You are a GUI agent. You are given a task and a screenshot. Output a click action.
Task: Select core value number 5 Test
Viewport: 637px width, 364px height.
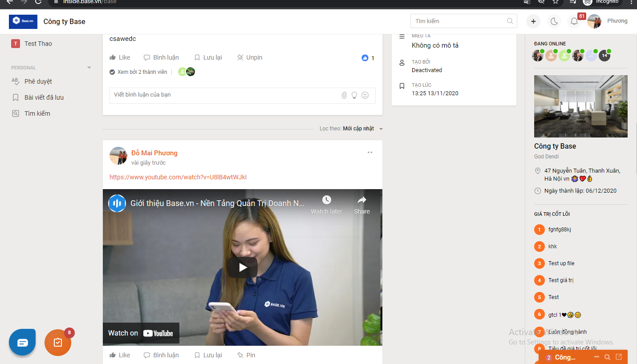coord(553,297)
